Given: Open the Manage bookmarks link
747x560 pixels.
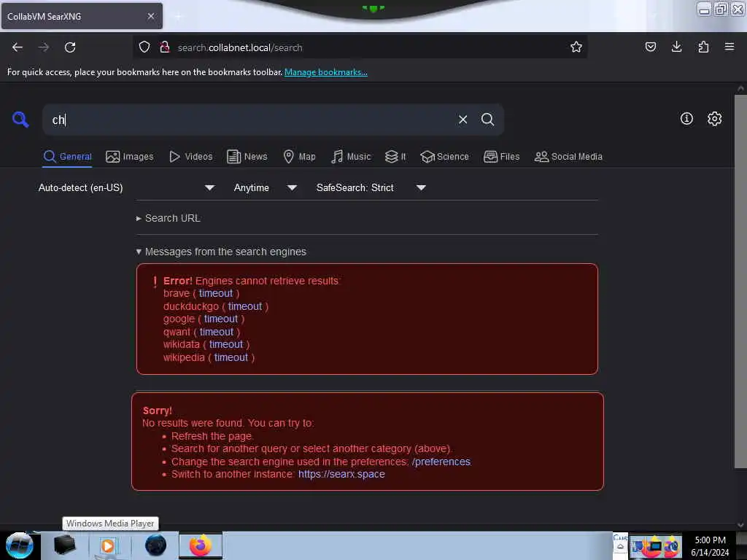Looking at the screenshot, I should [x=326, y=72].
